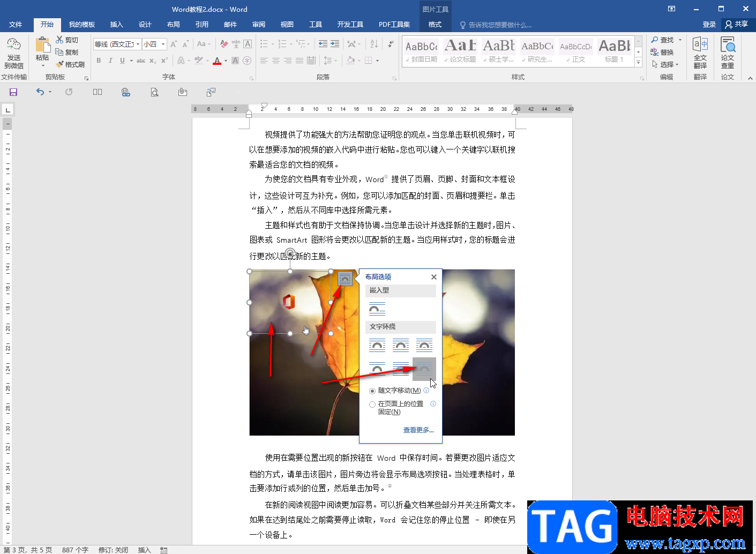The height and width of the screenshot is (554, 756).
Task: Click the Undo arrow icon
Action: tap(40, 92)
